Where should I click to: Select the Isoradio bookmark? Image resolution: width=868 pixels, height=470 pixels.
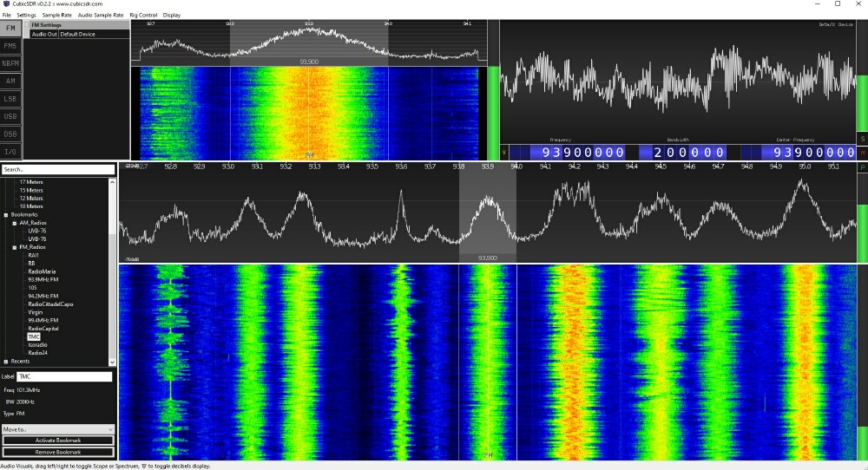(37, 344)
